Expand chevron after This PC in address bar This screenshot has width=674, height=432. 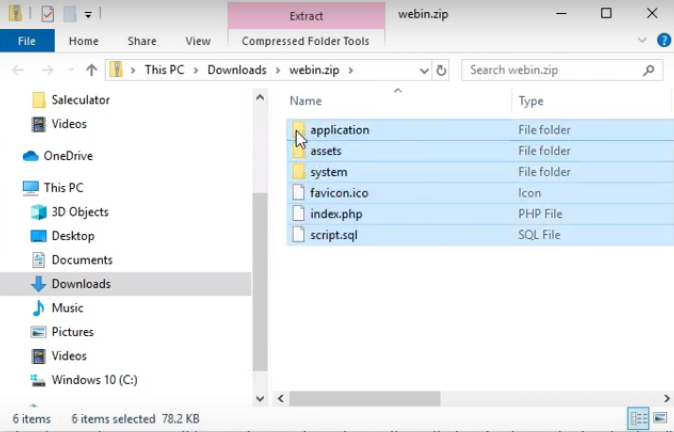(x=196, y=70)
